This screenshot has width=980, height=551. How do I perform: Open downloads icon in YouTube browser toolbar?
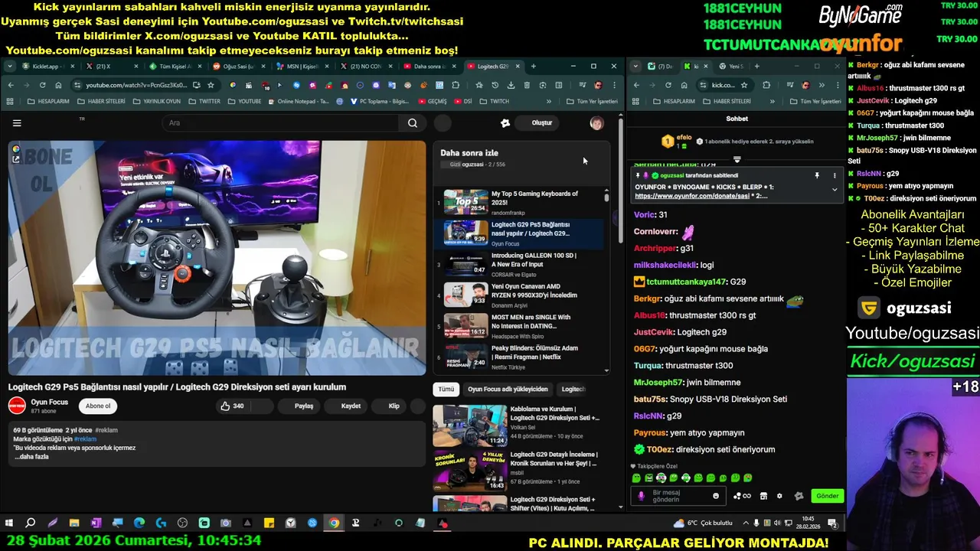coord(511,85)
